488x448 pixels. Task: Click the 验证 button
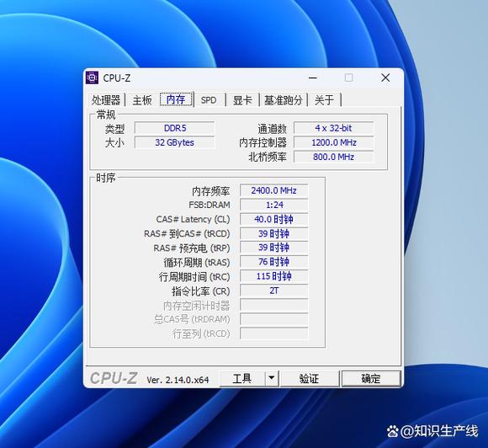point(309,378)
